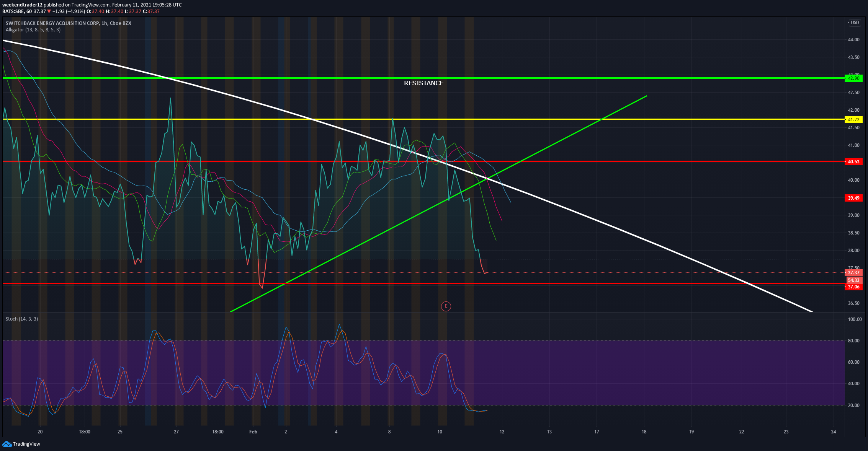Click the '12' date axis label
Screen dimensions: 868x451
pyautogui.click(x=502, y=431)
